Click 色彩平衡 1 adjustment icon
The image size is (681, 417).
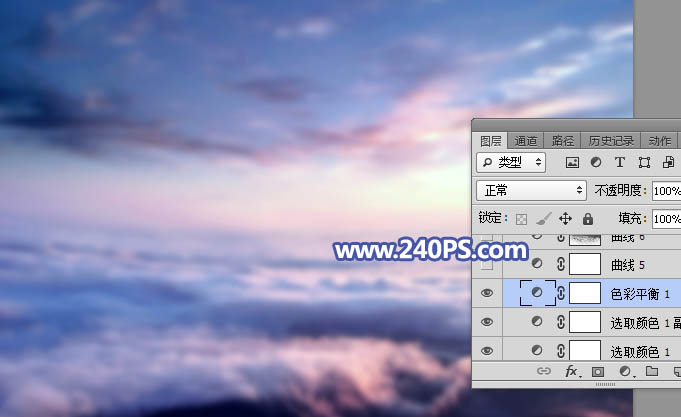pyautogui.click(x=537, y=292)
